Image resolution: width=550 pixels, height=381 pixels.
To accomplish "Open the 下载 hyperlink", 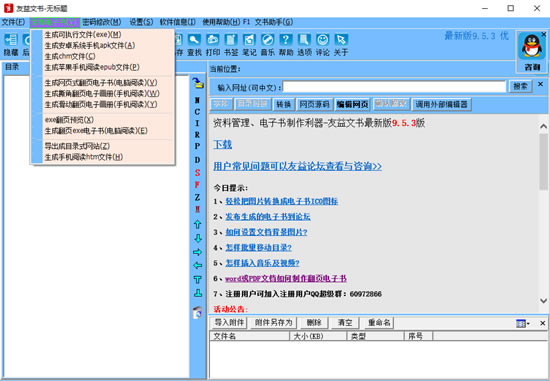I will pos(222,144).
